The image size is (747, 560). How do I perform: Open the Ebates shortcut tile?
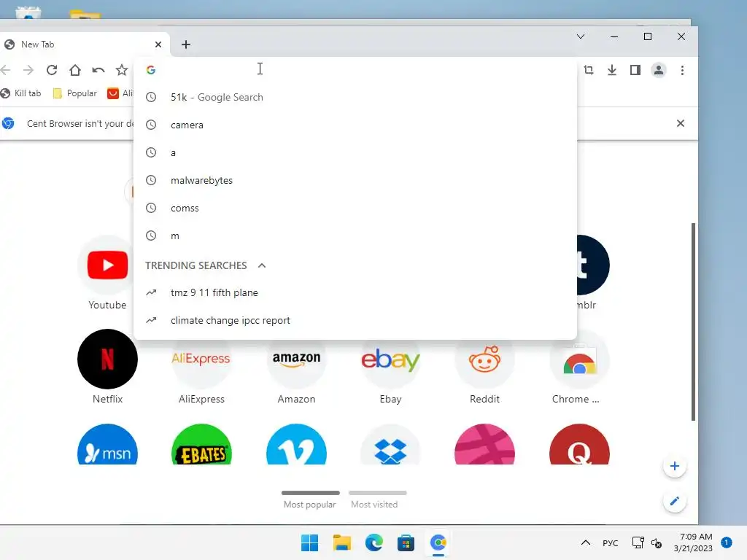pyautogui.click(x=201, y=444)
